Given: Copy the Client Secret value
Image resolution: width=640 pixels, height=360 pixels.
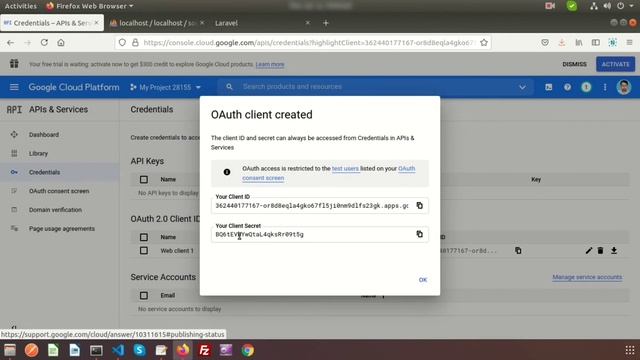Looking at the screenshot, I should [x=420, y=234].
